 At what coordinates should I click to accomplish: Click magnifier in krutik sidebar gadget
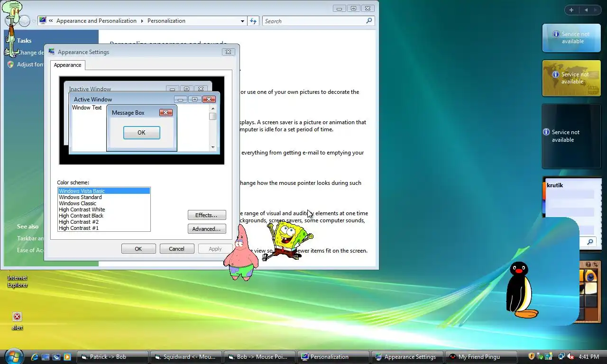pyautogui.click(x=590, y=242)
